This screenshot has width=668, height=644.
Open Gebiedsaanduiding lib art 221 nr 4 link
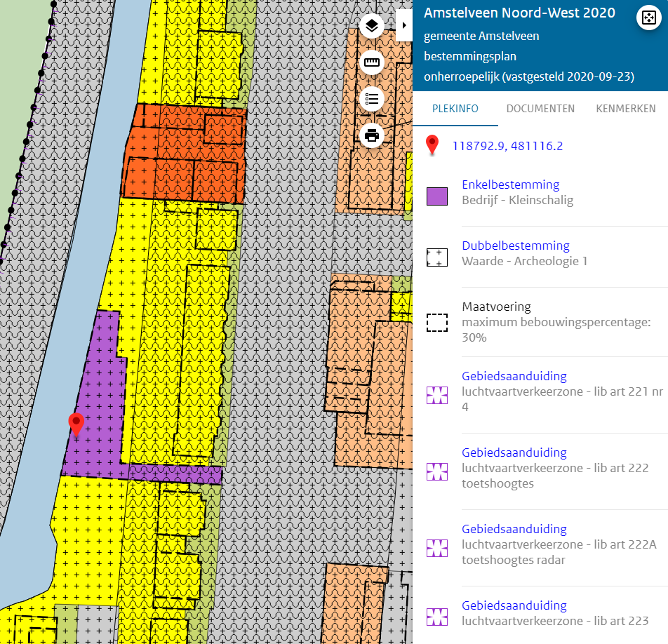(x=514, y=376)
